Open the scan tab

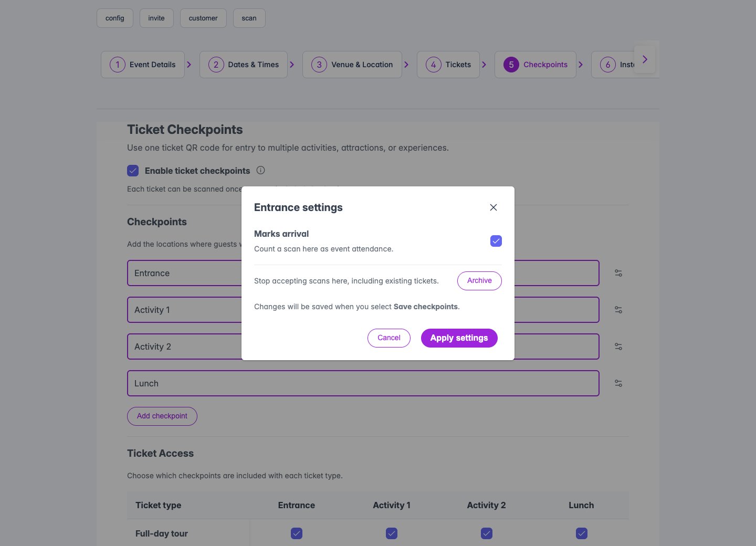point(249,18)
